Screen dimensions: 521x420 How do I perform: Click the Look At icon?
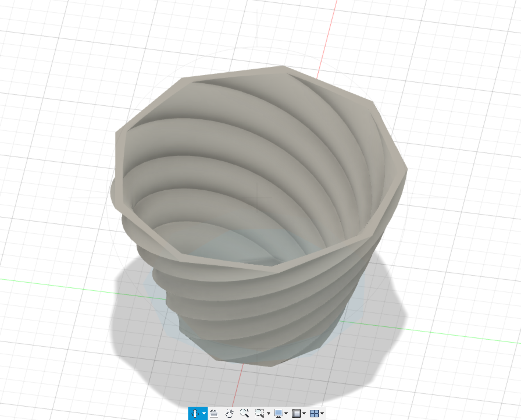tap(214, 413)
